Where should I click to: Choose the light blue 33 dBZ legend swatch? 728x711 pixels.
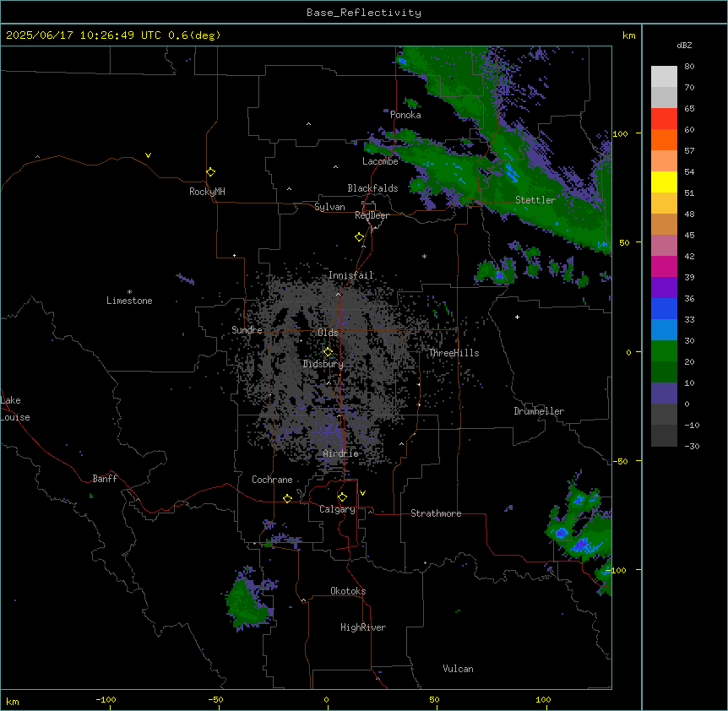coord(664,330)
